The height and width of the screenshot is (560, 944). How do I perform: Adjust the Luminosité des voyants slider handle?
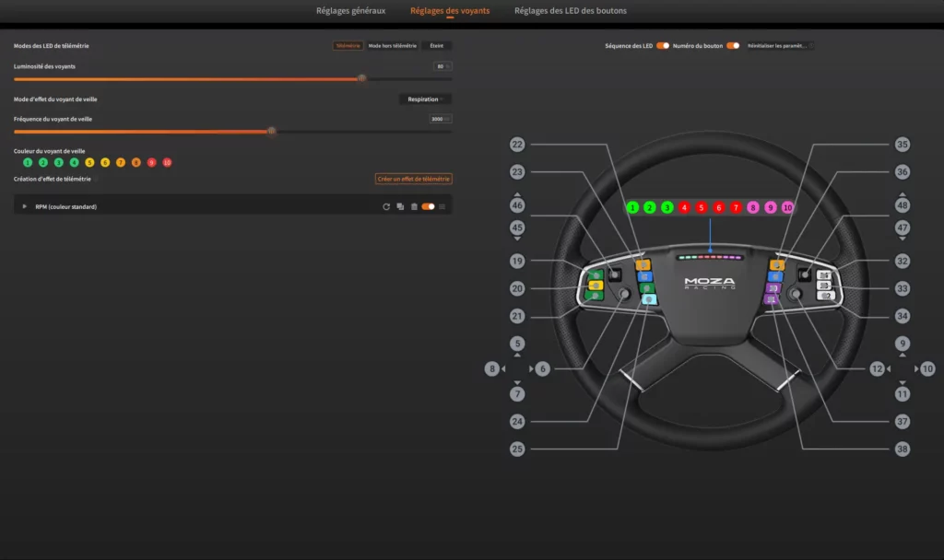[x=361, y=78]
